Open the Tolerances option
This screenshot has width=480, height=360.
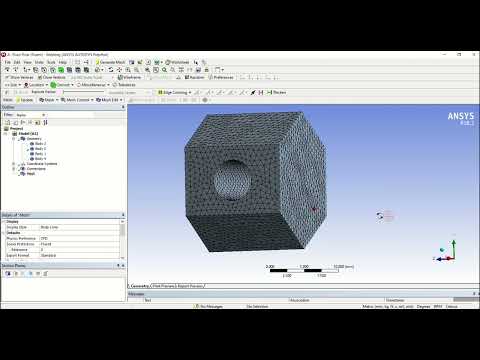[124, 85]
